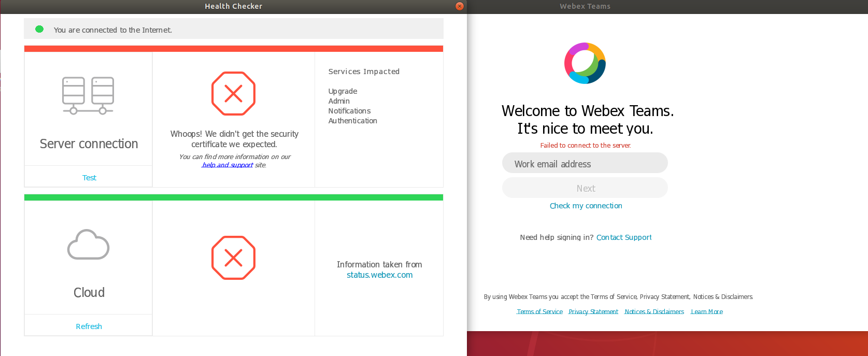Click Check my connection link
The height and width of the screenshot is (356, 868).
586,206
